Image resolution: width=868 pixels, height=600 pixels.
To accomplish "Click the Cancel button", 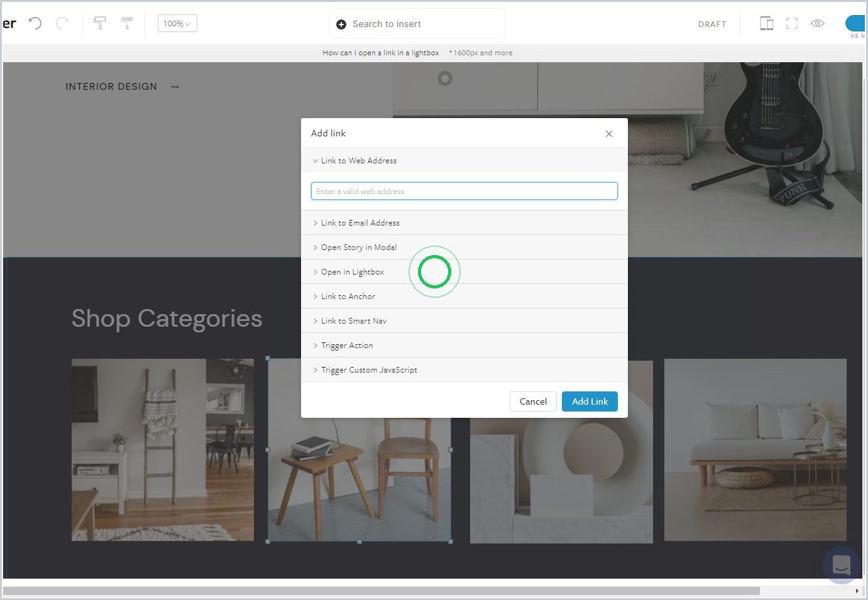I will coord(533,401).
